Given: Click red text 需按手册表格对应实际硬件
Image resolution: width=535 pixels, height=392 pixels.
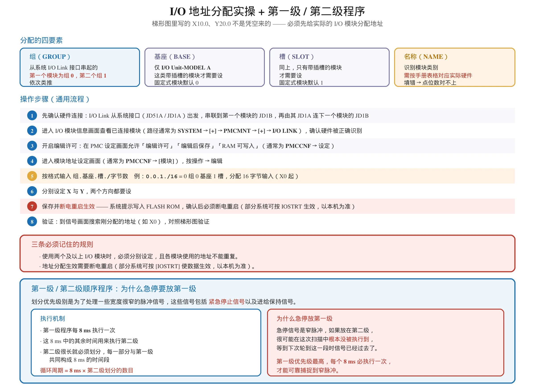Looking at the screenshot, I should click(438, 76).
